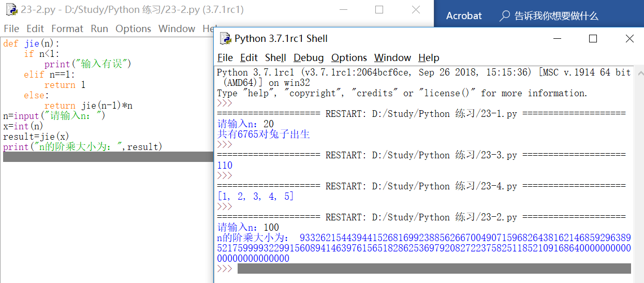644x283 pixels.
Task: Click the search icon beside 告诉我你想要做什么
Action: 504,16
